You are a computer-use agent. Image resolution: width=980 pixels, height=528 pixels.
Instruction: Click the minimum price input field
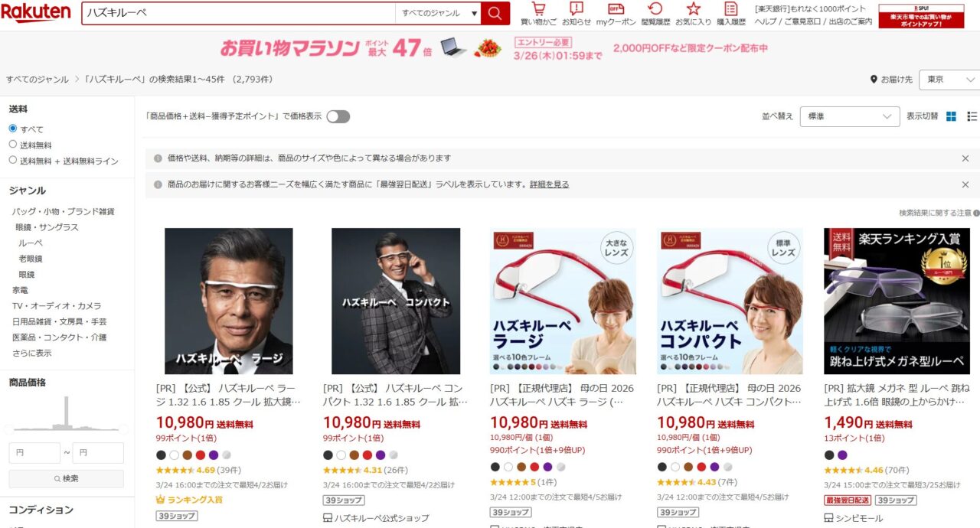click(x=34, y=453)
